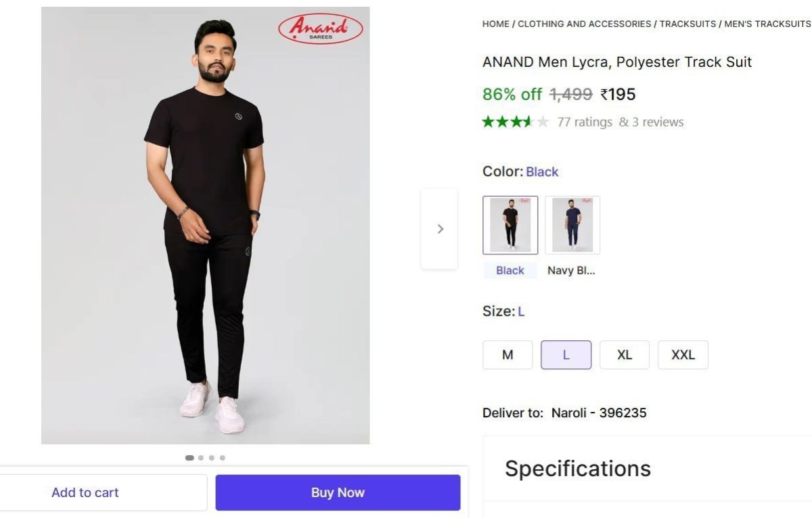Choose size XL
812x518 pixels.
(625, 355)
